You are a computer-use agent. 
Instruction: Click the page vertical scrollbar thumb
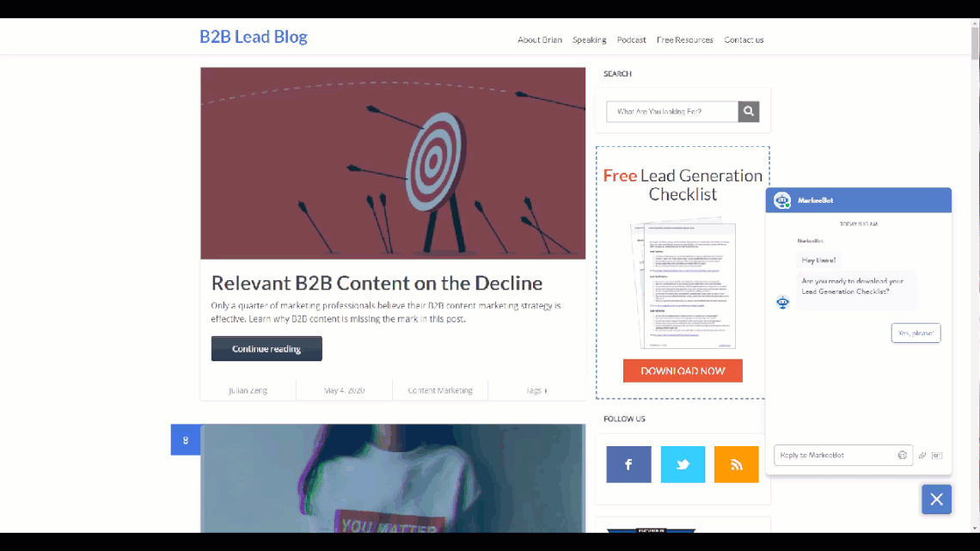(x=975, y=43)
